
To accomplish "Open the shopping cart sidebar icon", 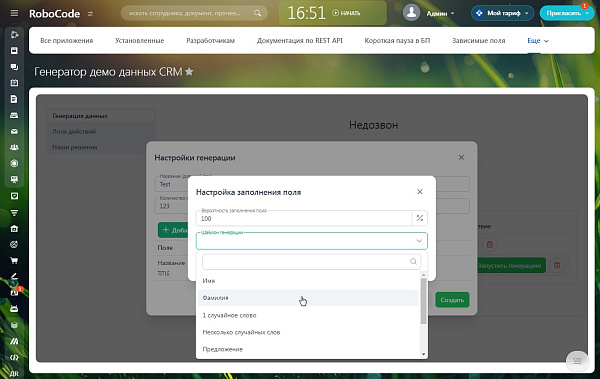I will pos(14,261).
